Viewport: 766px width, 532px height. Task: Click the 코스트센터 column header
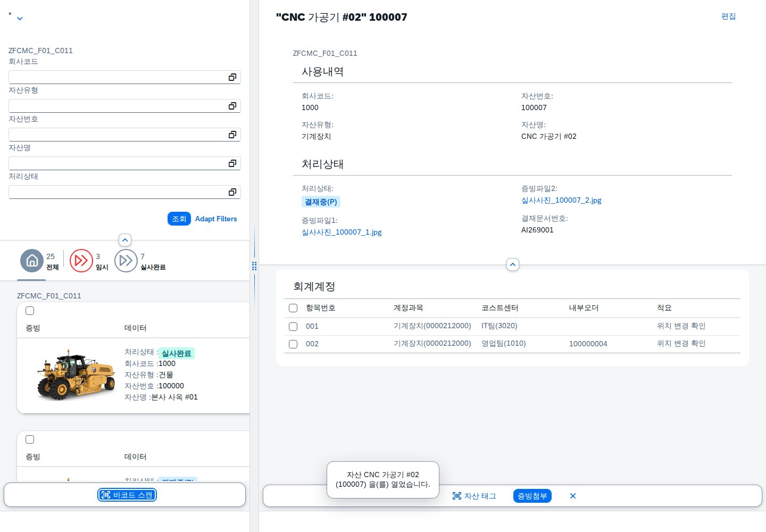pos(499,308)
